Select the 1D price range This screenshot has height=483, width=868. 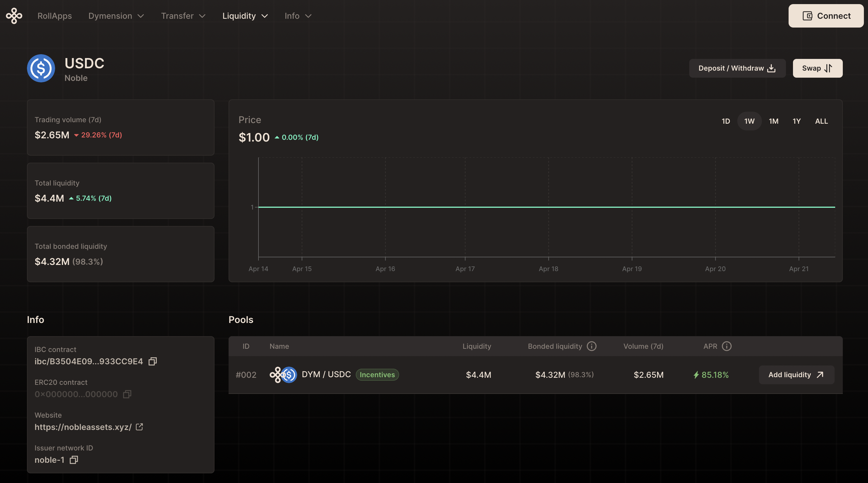click(726, 121)
